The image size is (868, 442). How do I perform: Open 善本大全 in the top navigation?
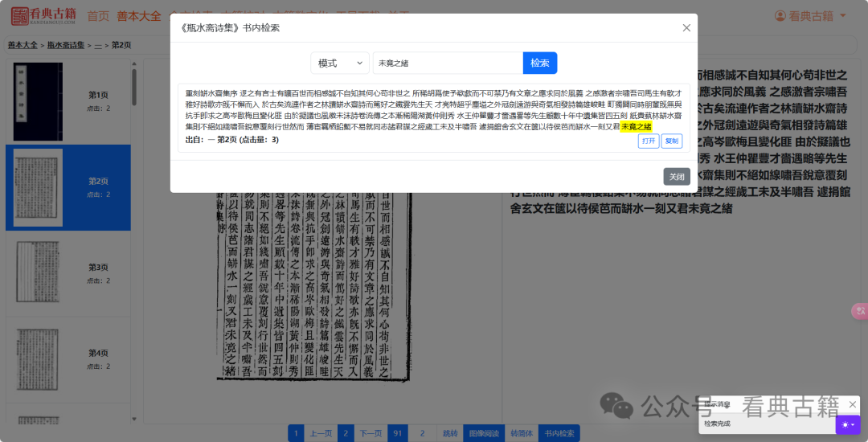[x=138, y=16]
